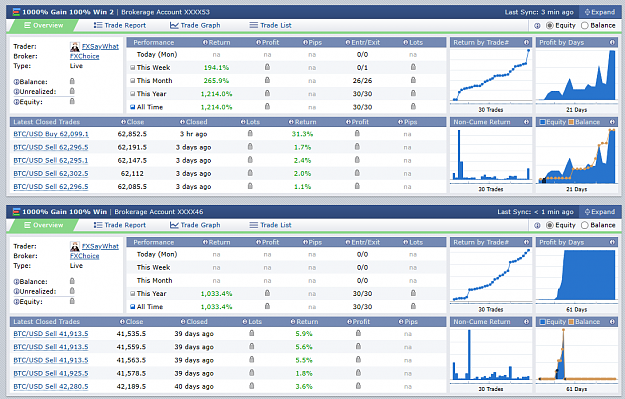Click the Equity lock icon in account XXXX46
The image size is (625, 399).
[72, 301]
